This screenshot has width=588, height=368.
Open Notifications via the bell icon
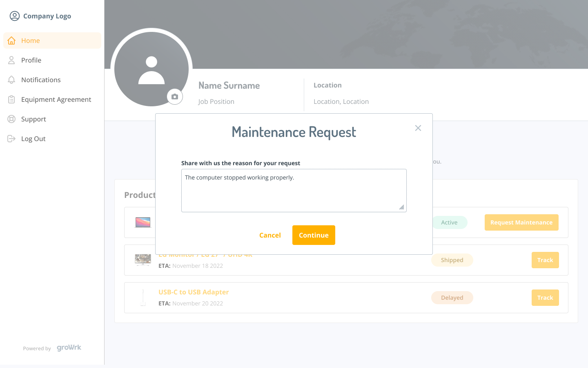coord(11,80)
